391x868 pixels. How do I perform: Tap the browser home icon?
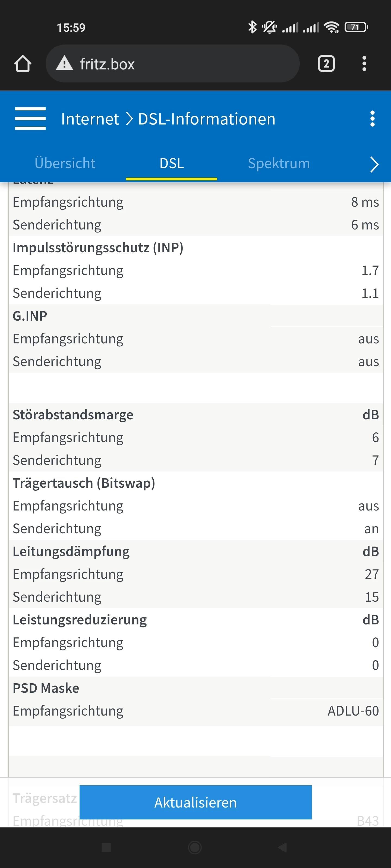point(23,64)
